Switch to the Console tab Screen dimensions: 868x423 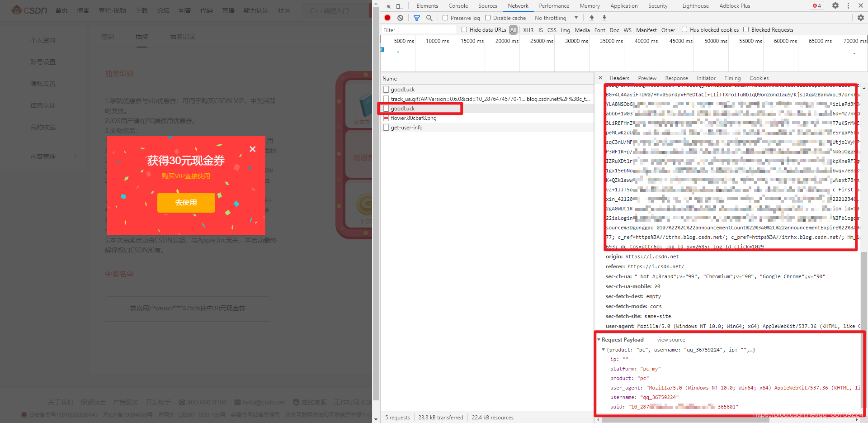click(458, 6)
